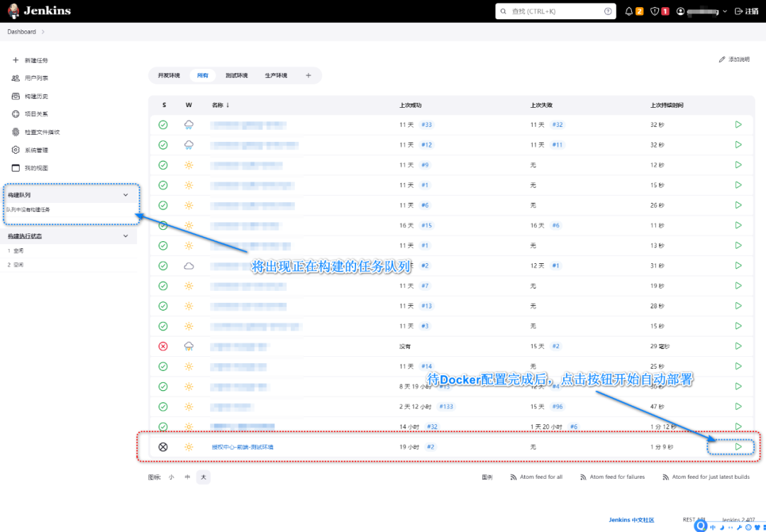Start build in row lasting 12 秒
766x532 pixels.
[738, 165]
